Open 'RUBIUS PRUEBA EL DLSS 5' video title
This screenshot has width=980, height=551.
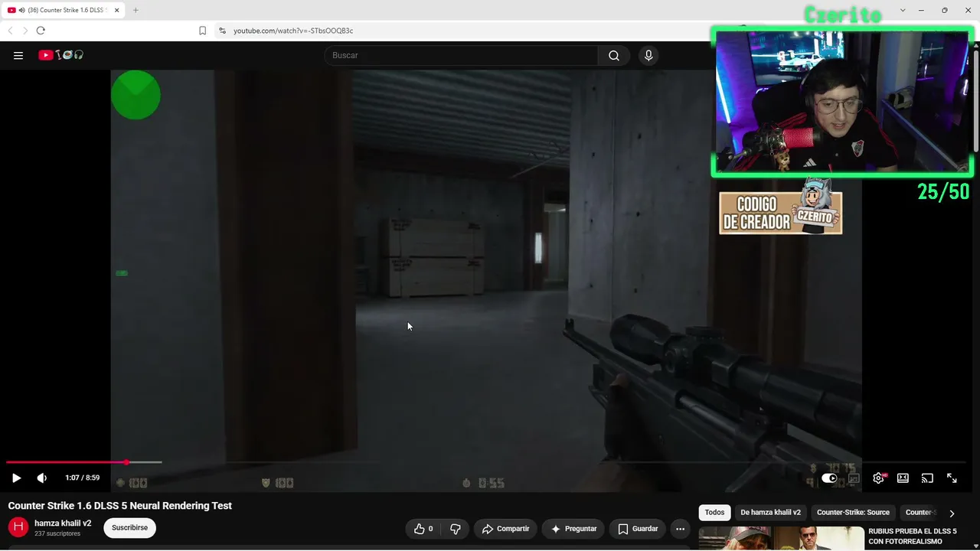pos(913,536)
